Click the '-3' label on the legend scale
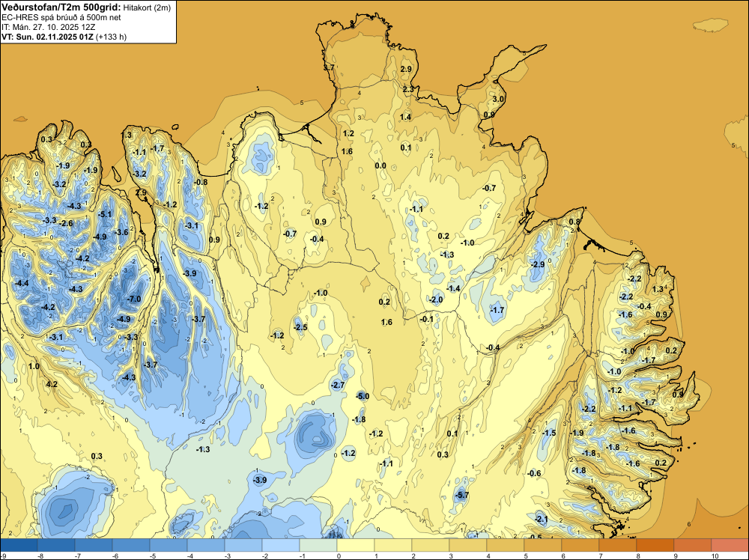The image size is (749, 560). 228,556
